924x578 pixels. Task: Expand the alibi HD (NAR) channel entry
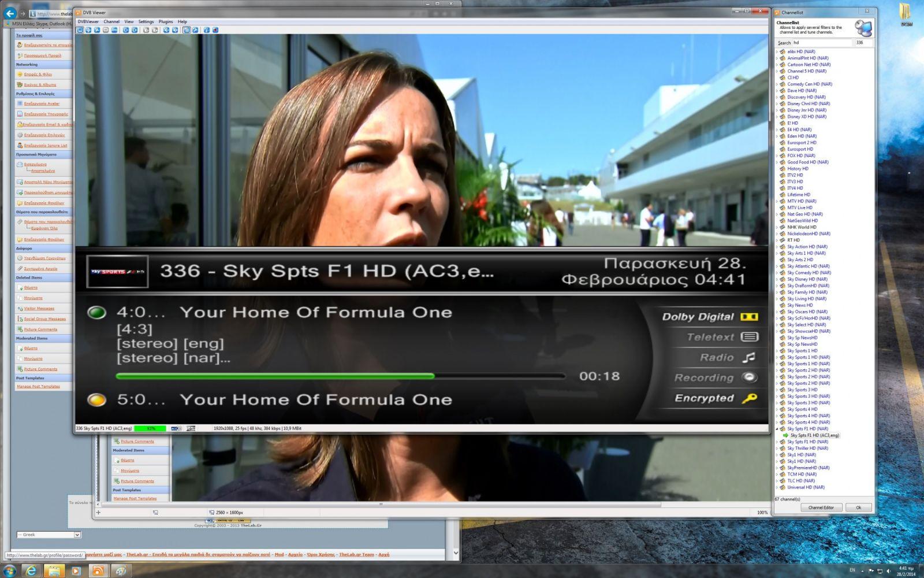[x=777, y=51]
